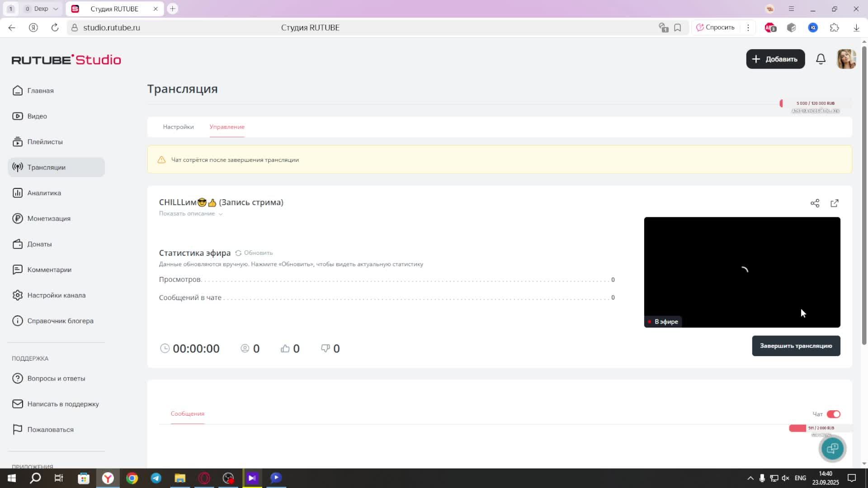Open stream in new window icon
Image resolution: width=868 pixels, height=488 pixels.
[835, 203]
